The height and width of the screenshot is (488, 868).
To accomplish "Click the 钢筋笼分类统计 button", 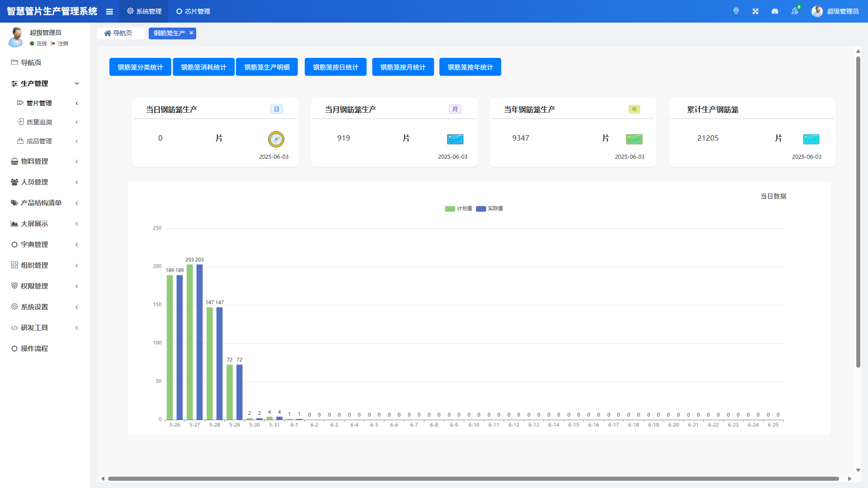I will (140, 67).
